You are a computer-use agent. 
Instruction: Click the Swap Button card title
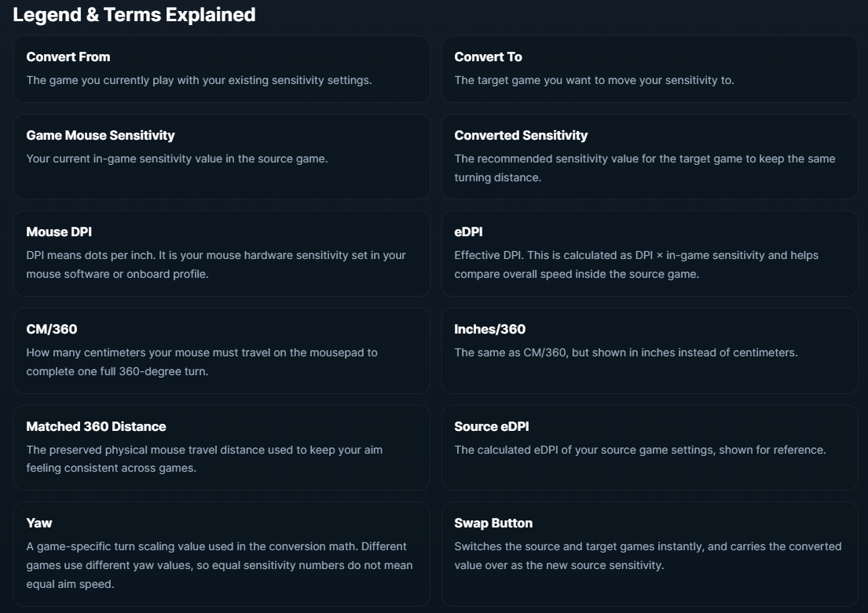[493, 523]
